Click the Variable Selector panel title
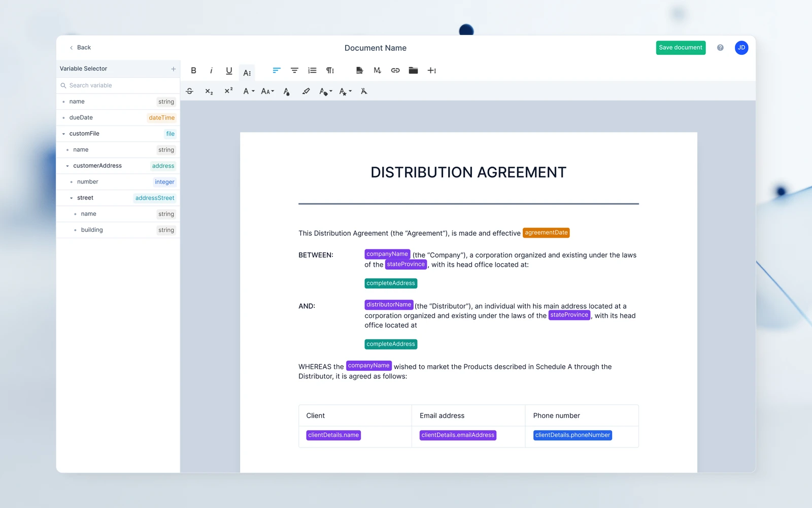The width and height of the screenshot is (812, 508). tap(83, 69)
